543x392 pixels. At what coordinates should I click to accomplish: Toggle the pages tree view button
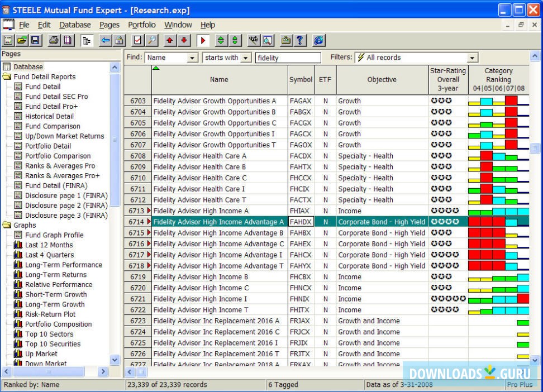(87, 40)
